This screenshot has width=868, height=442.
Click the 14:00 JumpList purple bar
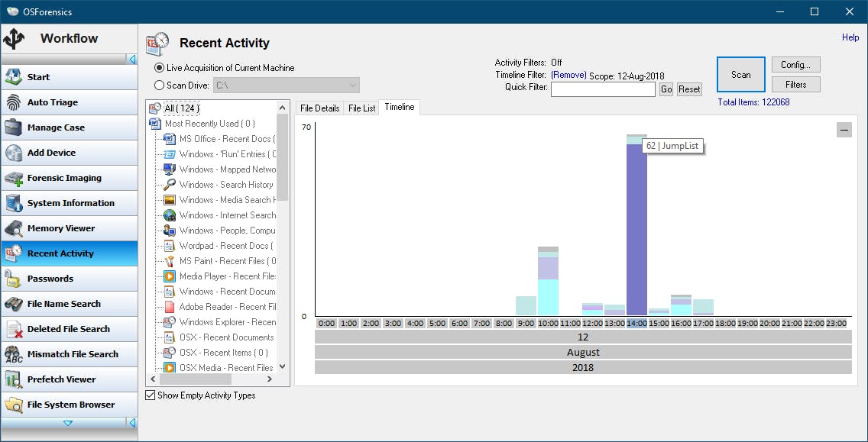636,230
